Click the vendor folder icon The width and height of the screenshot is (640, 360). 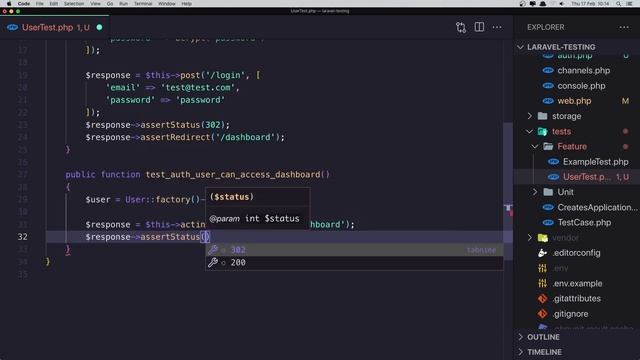542,238
